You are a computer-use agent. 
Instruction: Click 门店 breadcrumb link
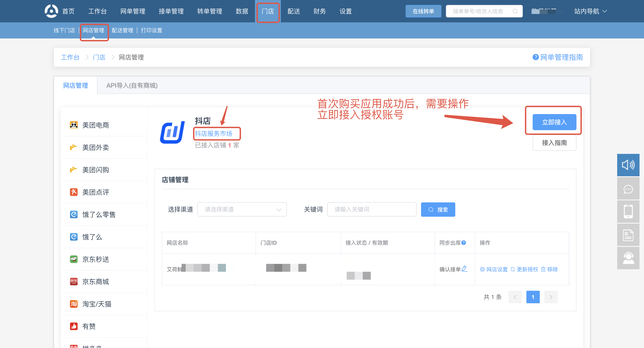[99, 57]
